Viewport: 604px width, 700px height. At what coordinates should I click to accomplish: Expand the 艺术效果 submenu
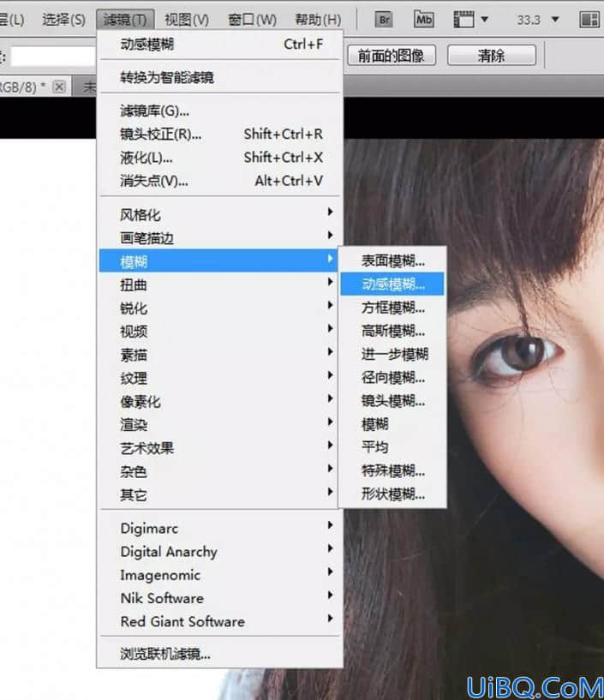220,448
